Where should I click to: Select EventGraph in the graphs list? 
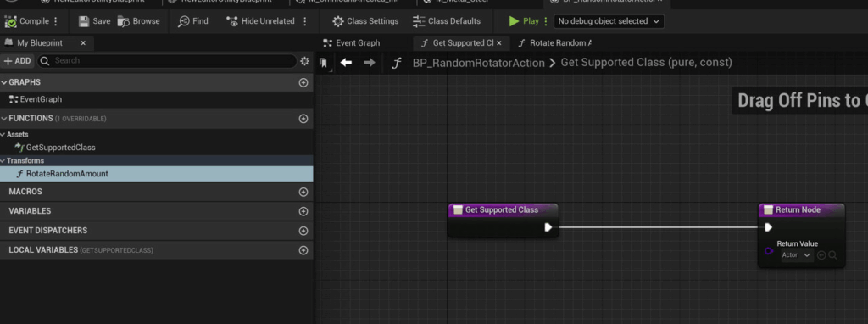coord(36,100)
